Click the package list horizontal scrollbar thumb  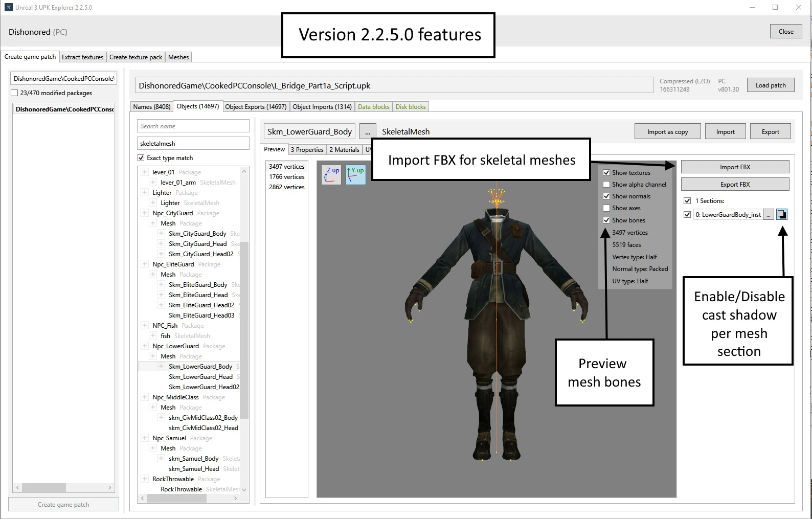pyautogui.click(x=44, y=488)
